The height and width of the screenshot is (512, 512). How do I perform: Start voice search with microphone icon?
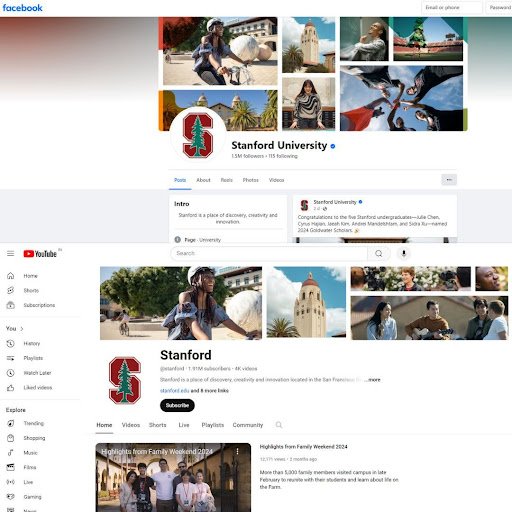[x=404, y=254]
